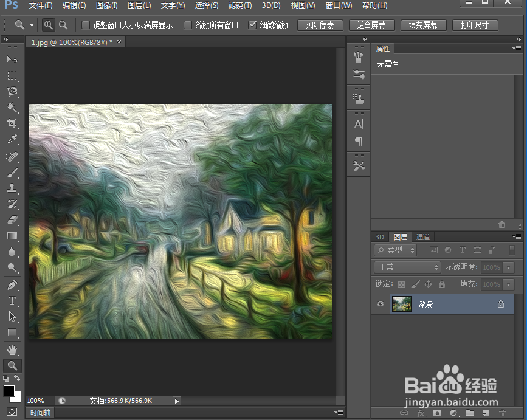Viewport: 527px width, 420px height.
Task: Open the 属性 panel flyout menu
Action: (x=517, y=49)
